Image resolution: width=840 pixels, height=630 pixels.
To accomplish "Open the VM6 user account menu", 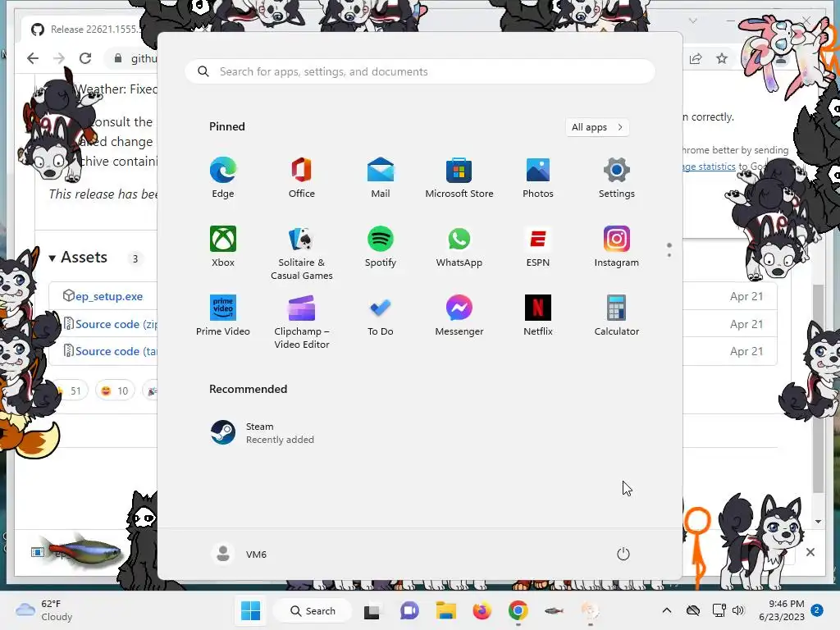I will [x=240, y=554].
